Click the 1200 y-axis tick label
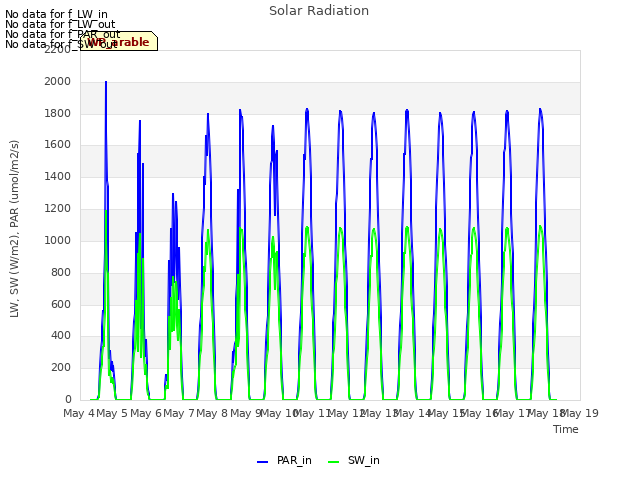Viewport: 640px width, 480px height. [58, 209]
